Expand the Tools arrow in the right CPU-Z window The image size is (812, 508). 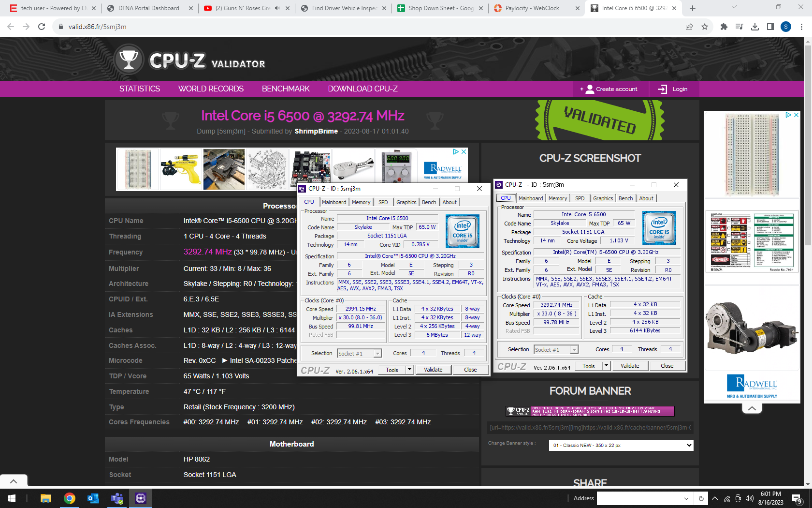tap(606, 366)
